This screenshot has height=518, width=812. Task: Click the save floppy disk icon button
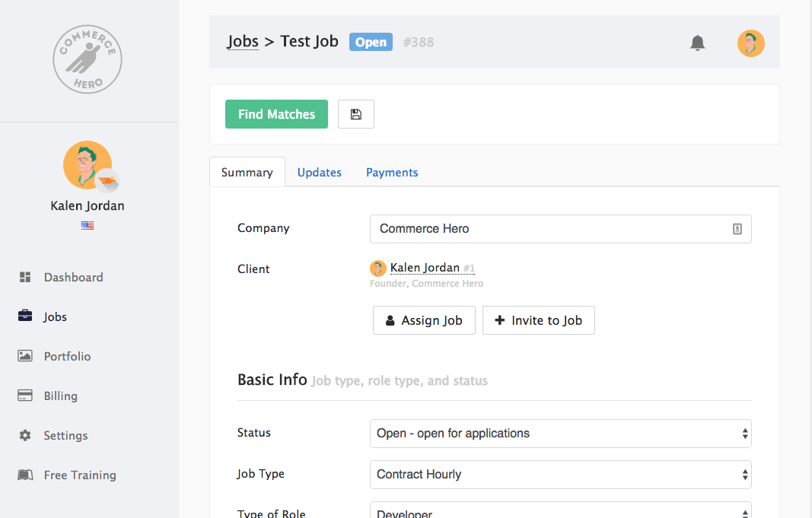pyautogui.click(x=355, y=114)
